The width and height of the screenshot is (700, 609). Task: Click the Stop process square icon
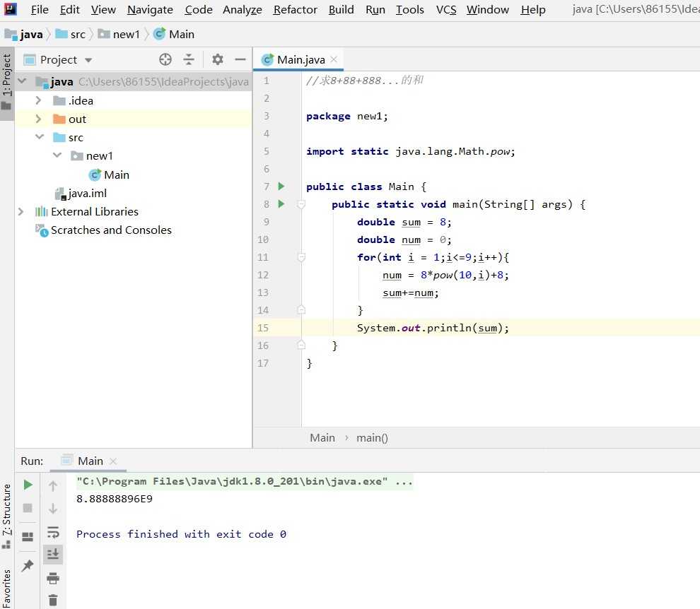click(x=28, y=508)
